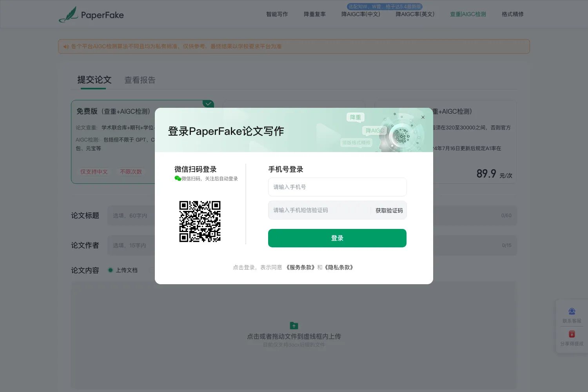Open the 降重复率 menu item

[315, 14]
